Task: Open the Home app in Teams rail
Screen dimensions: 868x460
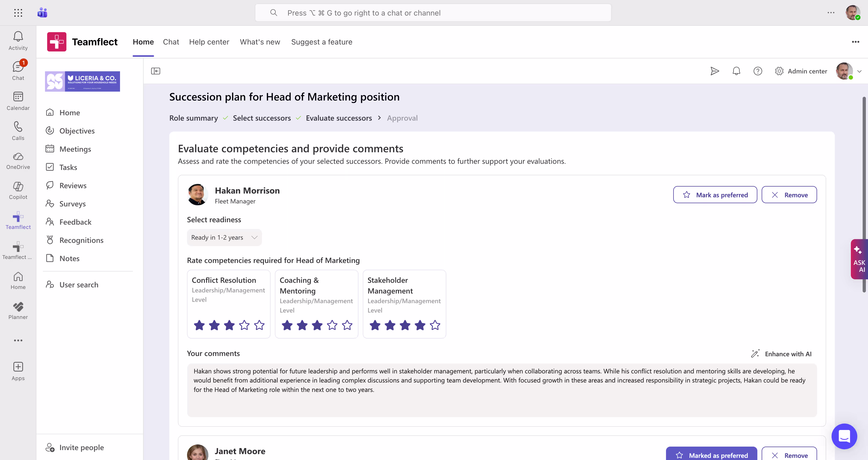Action: pos(18,280)
